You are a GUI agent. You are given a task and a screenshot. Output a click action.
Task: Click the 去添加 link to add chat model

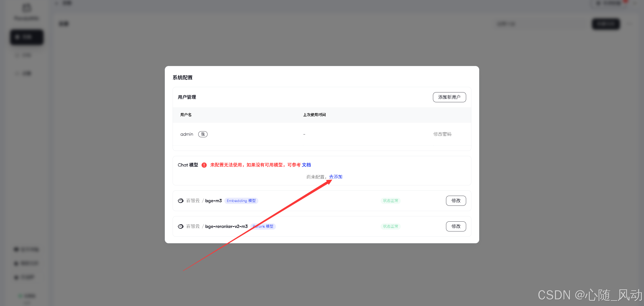(336, 177)
